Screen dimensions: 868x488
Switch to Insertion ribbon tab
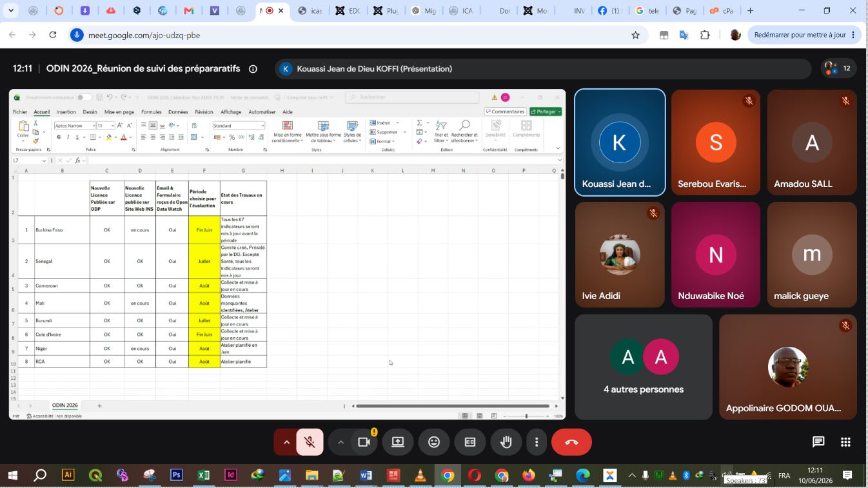coord(66,112)
